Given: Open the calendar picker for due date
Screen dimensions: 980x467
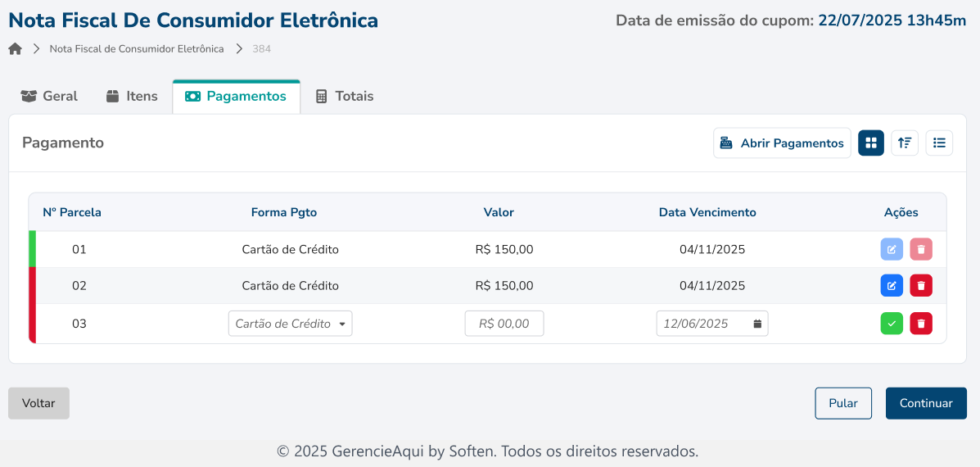Looking at the screenshot, I should point(757,324).
